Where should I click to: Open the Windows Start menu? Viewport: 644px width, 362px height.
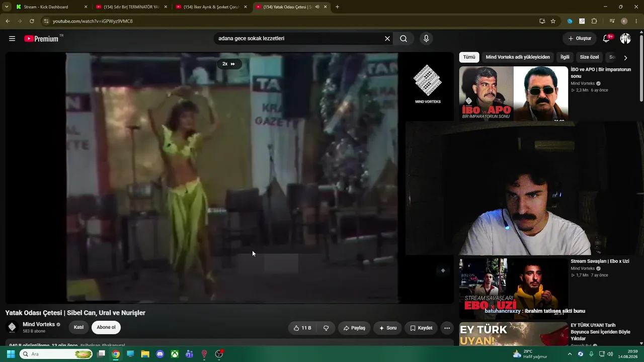click(x=11, y=354)
